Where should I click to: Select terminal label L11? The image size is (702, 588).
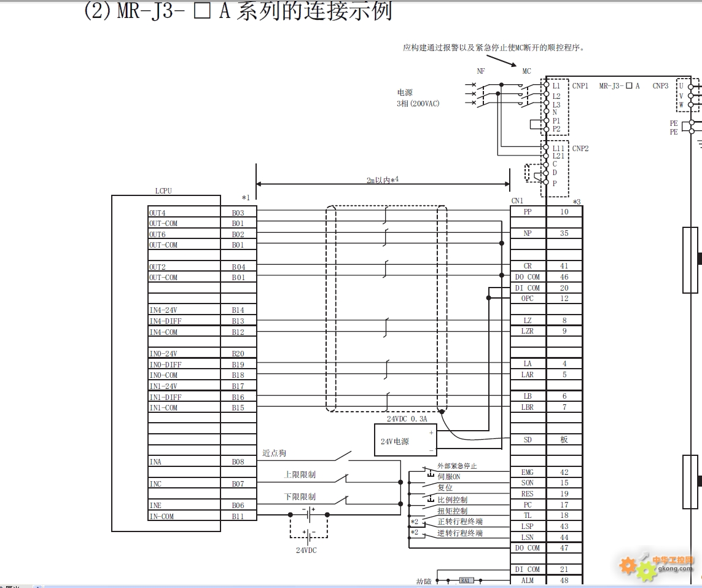tap(558, 148)
